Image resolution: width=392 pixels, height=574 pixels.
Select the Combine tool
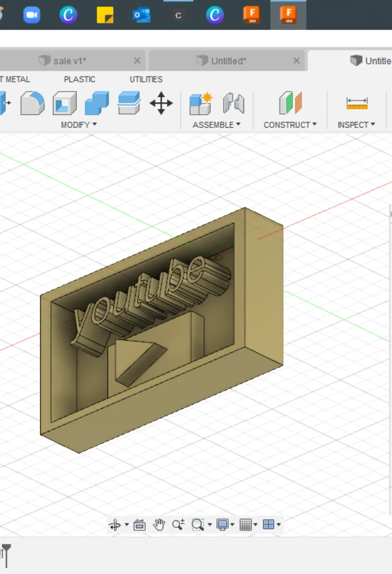(x=97, y=103)
